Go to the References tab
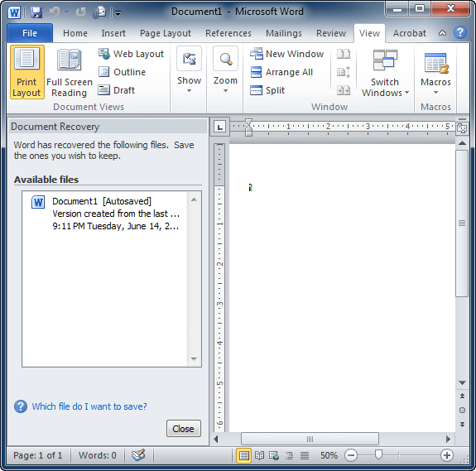This screenshot has width=476, height=471. [x=228, y=33]
